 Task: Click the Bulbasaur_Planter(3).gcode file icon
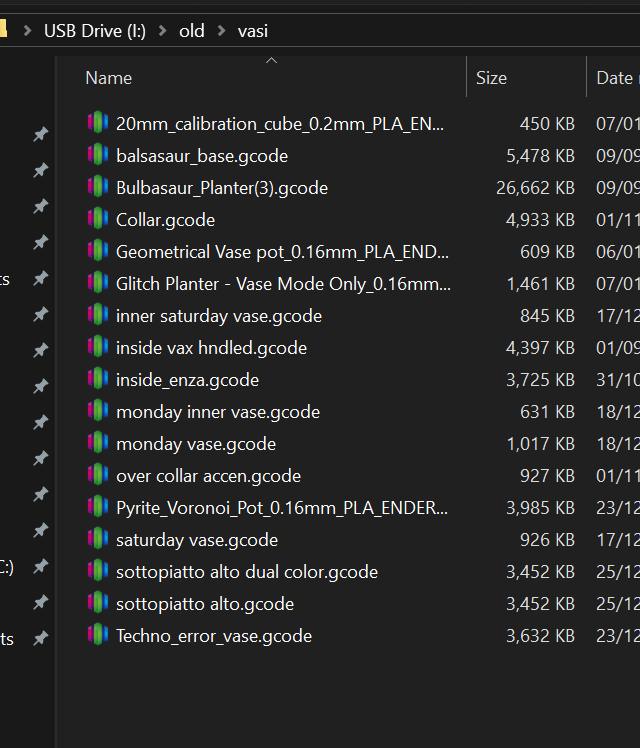(x=97, y=187)
